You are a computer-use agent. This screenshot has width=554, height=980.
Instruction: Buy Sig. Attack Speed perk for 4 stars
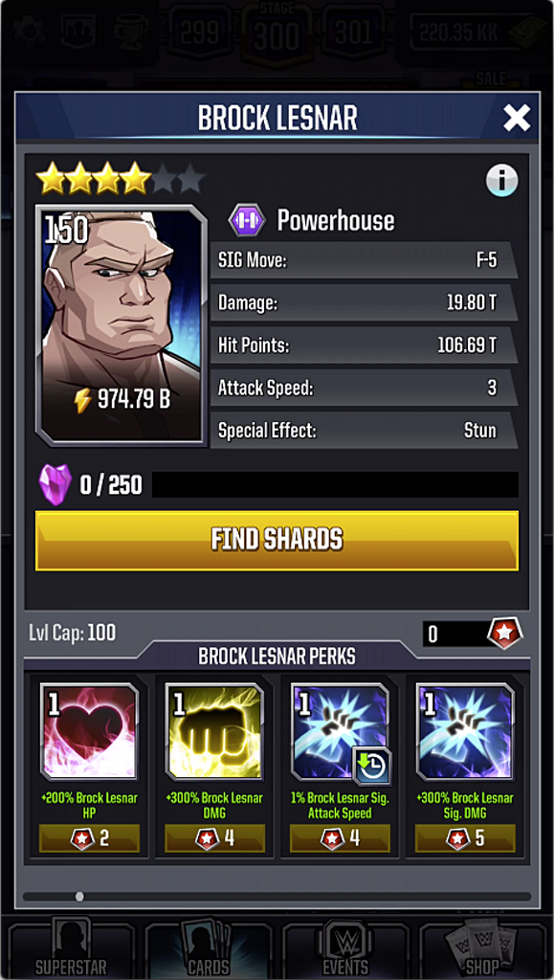coord(340,838)
